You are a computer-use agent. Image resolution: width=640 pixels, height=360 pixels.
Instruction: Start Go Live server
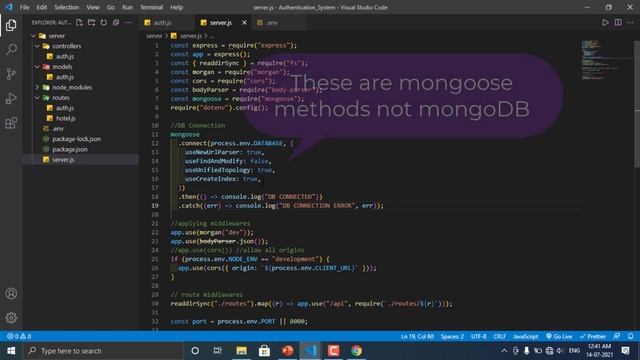(x=559, y=336)
